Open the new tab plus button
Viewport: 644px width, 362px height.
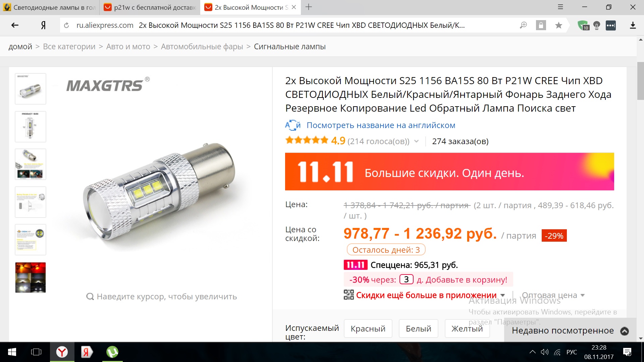pos(309,7)
